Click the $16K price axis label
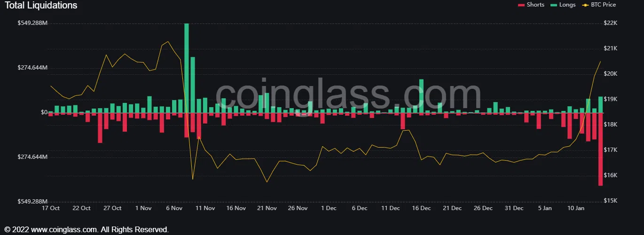 (x=610, y=175)
